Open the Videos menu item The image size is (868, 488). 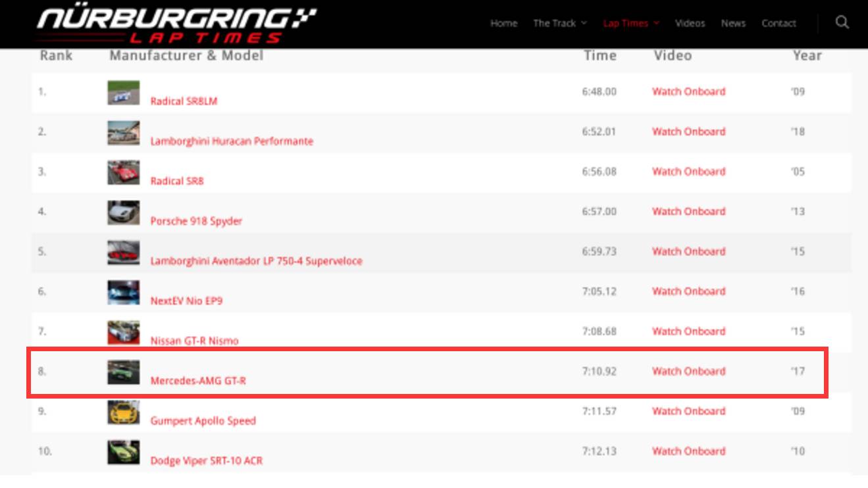[x=690, y=23]
